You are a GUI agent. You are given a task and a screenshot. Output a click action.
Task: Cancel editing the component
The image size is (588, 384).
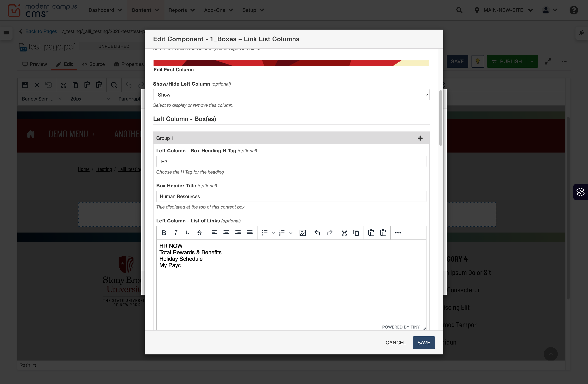coord(396,342)
